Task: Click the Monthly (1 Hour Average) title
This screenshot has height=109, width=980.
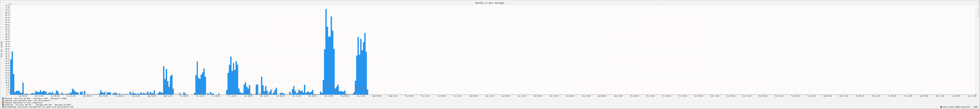Action: (490, 3)
